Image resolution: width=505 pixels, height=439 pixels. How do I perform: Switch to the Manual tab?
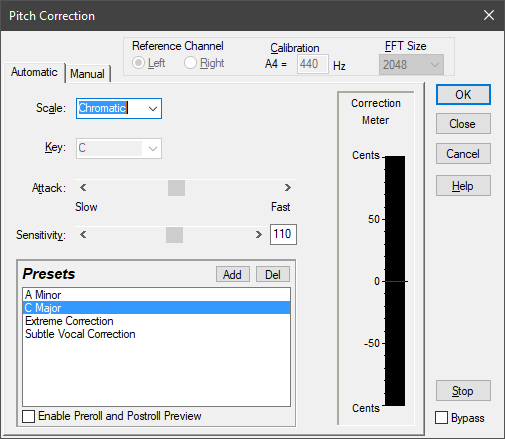pyautogui.click(x=87, y=74)
